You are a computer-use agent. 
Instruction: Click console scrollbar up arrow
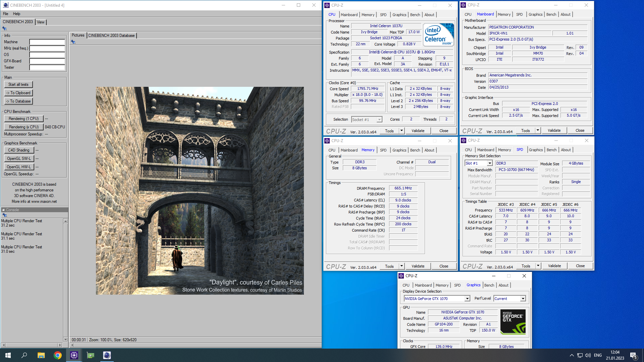65,221
